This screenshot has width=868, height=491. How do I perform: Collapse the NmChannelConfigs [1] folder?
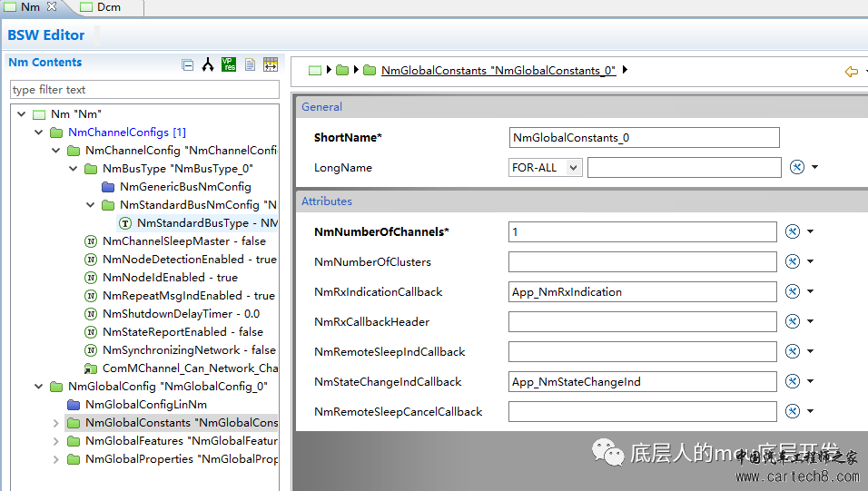[x=39, y=133]
